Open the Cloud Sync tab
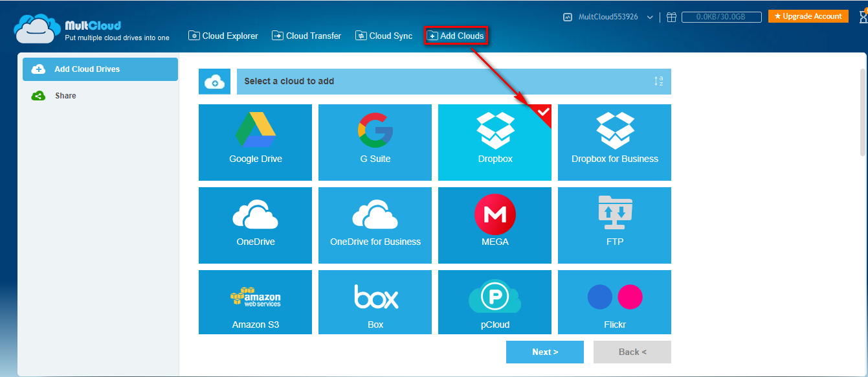Screen dimensions: 868x377 (384, 36)
